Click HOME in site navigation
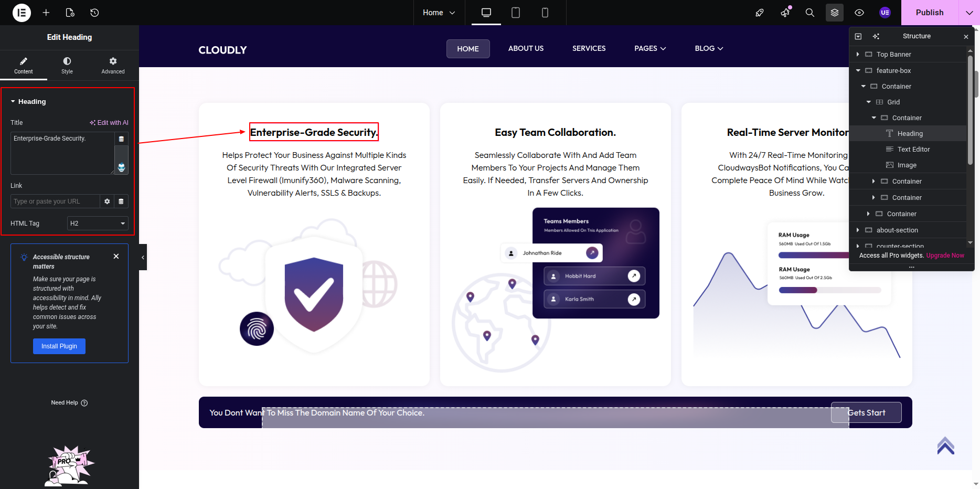This screenshot has width=980, height=489. coord(468,49)
